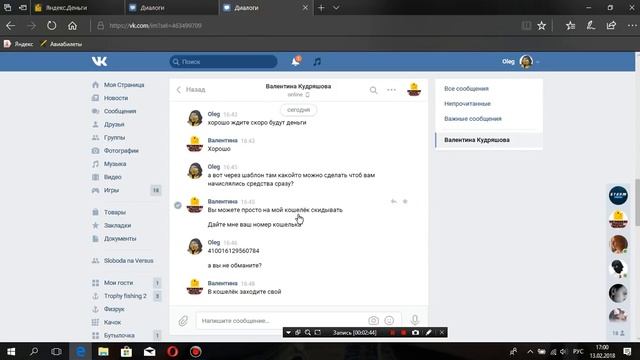
Task: Navigate back in the browser
Action: coord(11,26)
